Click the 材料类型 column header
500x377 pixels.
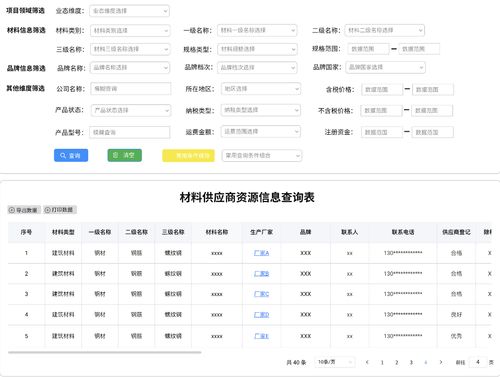63,232
